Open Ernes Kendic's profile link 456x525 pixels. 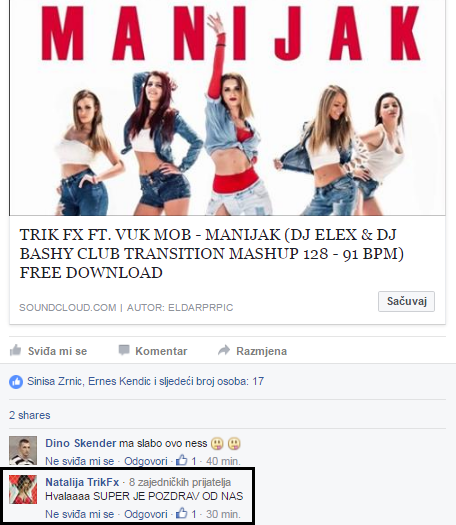119,381
